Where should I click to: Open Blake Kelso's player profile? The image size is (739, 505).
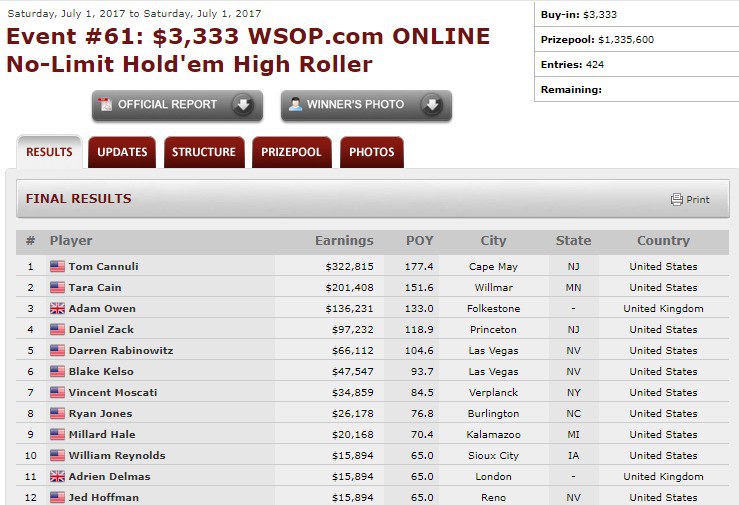pyautogui.click(x=101, y=372)
